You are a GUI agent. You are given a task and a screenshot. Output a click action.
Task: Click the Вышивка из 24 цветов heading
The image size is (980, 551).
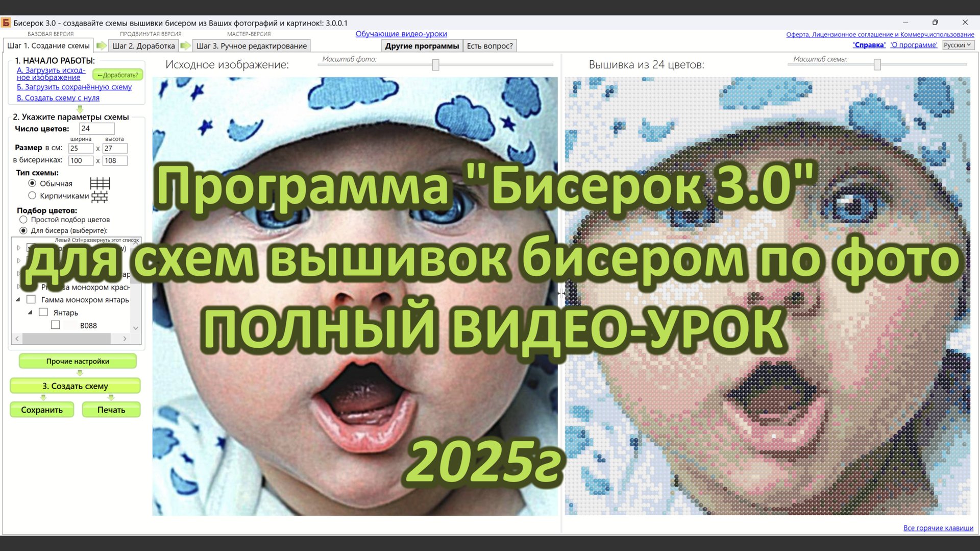tap(646, 65)
